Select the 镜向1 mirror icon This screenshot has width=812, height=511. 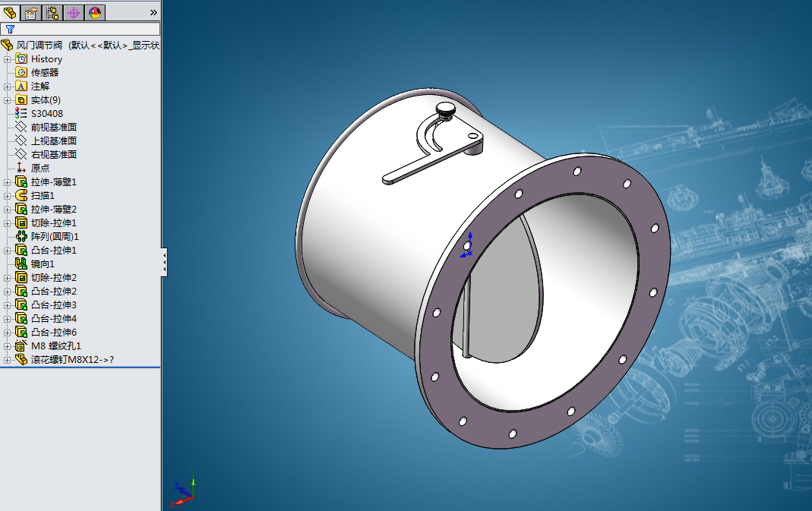click(x=21, y=263)
